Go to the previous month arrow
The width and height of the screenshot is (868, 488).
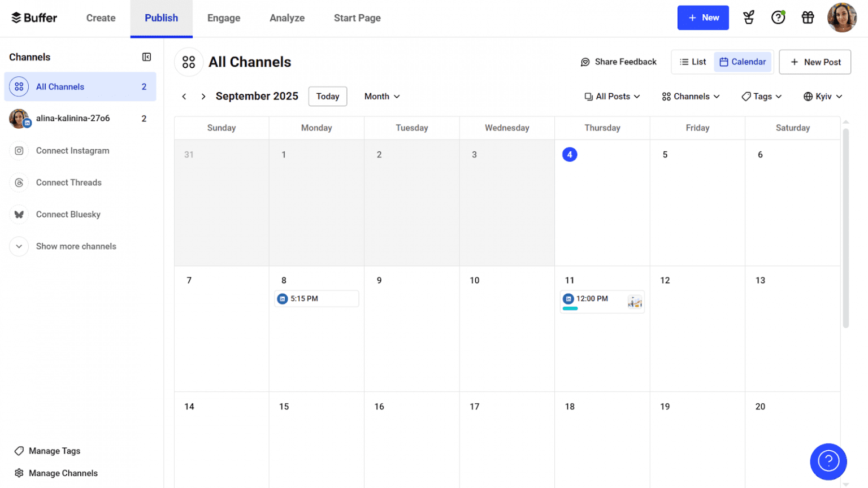point(184,97)
